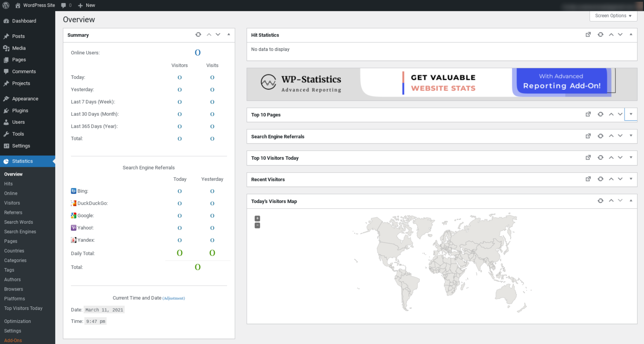
Task: Zoom out on the visitors map
Action: 257,225
